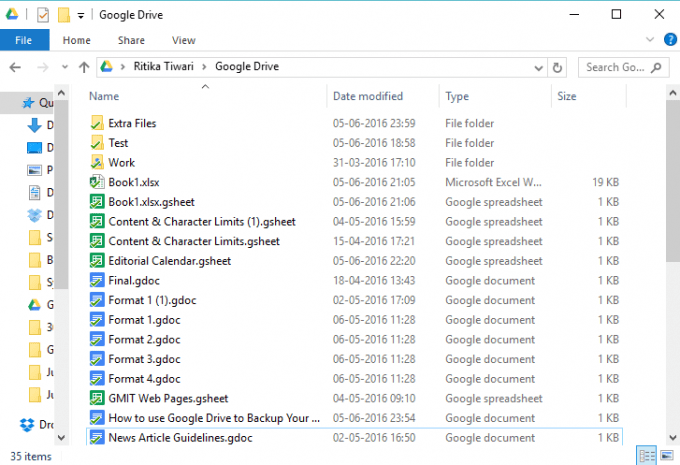This screenshot has height=465, width=680.
Task: Select the Format 1 (1).gdoc icon
Action: click(x=97, y=300)
